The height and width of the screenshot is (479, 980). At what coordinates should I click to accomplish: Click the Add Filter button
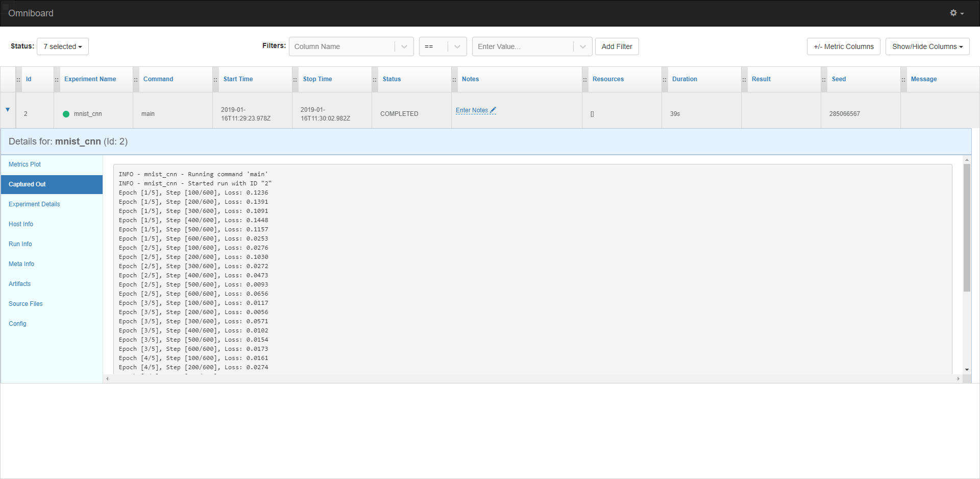tap(617, 46)
